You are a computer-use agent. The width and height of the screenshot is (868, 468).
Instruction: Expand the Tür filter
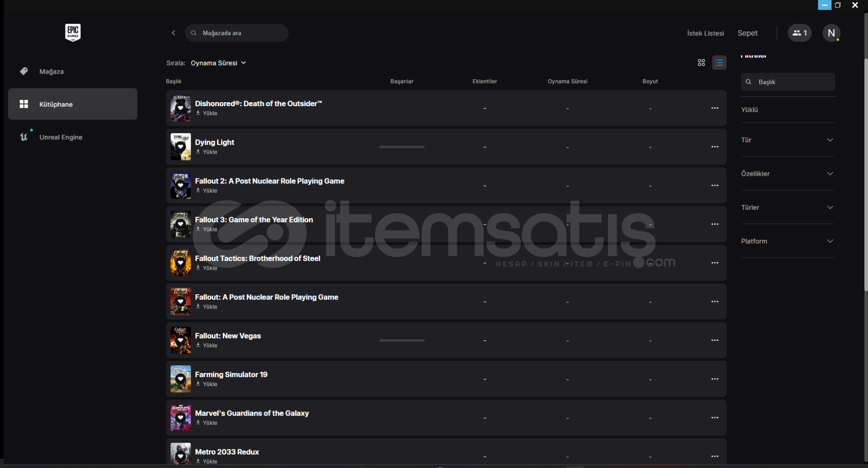pos(788,140)
